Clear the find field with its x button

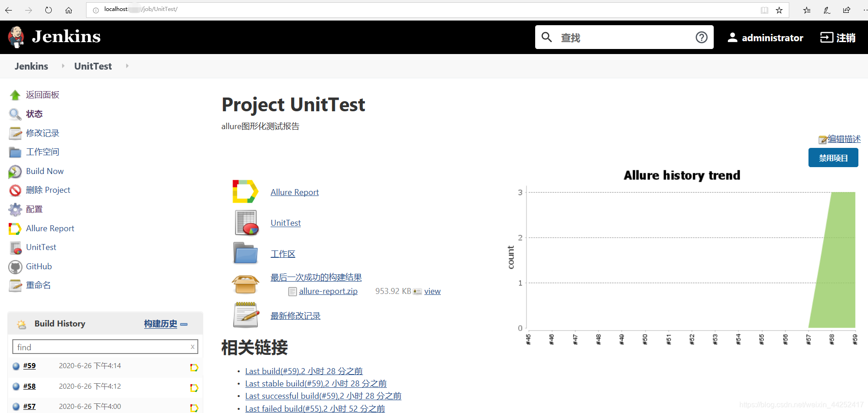[193, 347]
